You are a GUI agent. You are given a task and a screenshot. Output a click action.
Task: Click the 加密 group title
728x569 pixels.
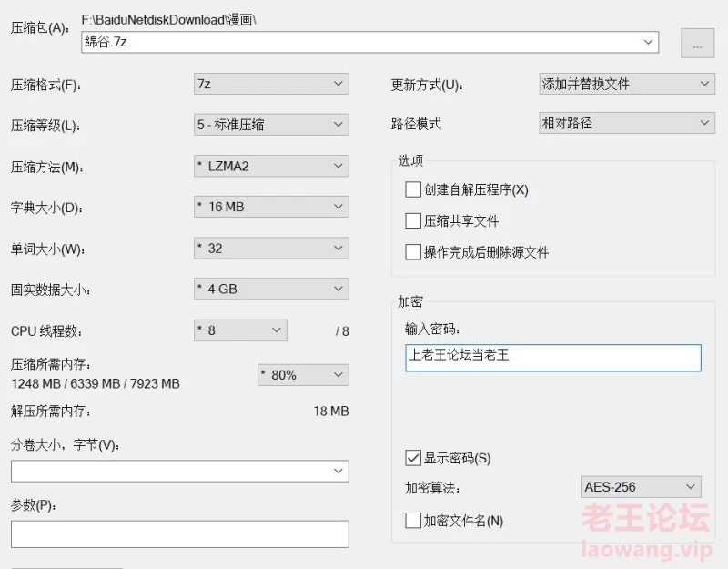[x=410, y=302]
